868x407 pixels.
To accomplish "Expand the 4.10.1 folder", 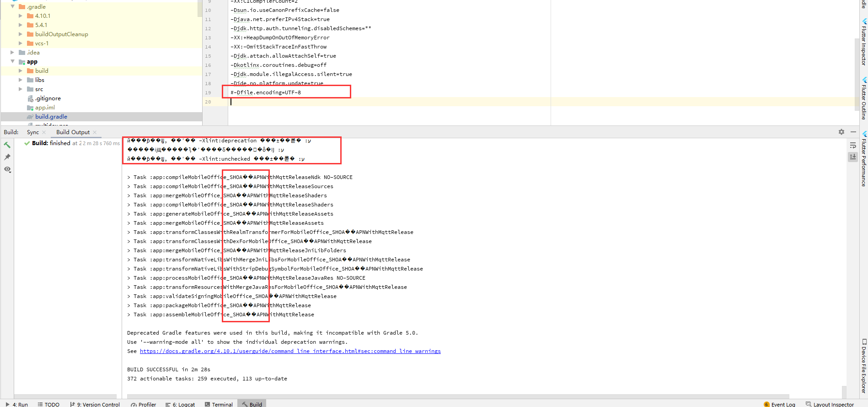I will tap(21, 16).
